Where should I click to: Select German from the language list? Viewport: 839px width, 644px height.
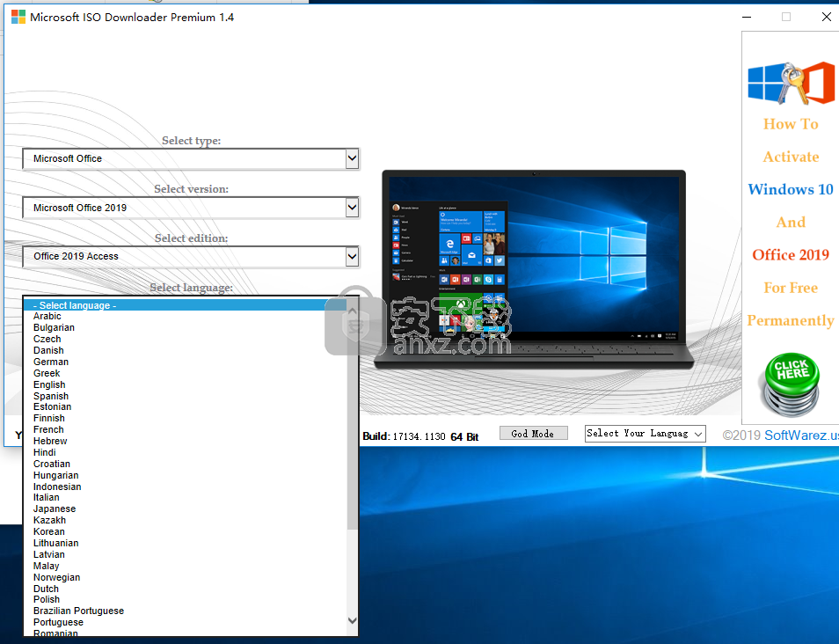click(x=51, y=362)
